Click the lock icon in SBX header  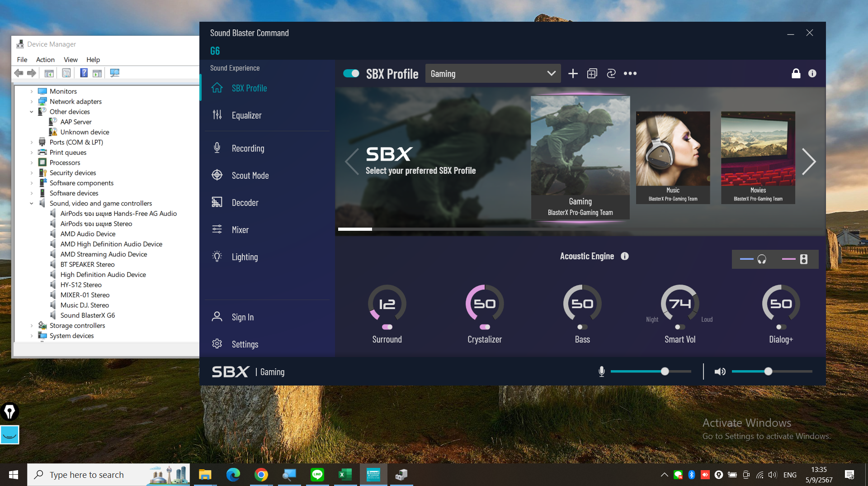point(796,73)
